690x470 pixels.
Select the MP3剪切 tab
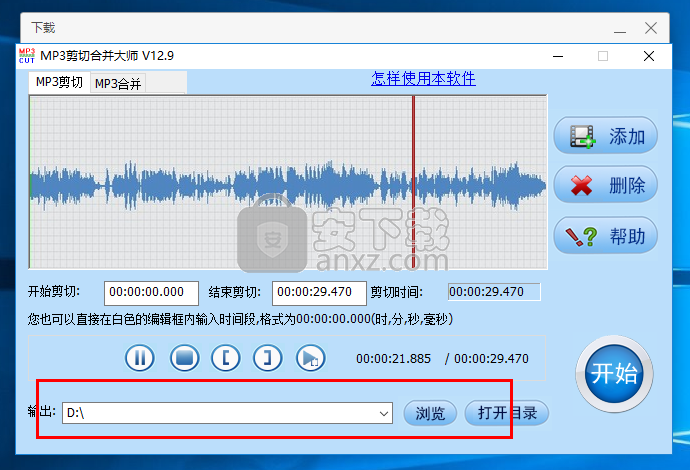tap(59, 82)
